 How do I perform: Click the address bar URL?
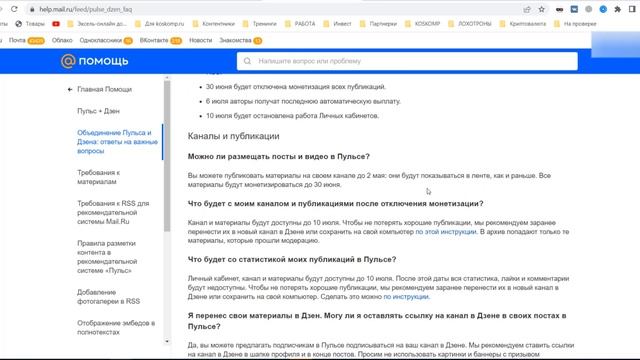[86, 9]
